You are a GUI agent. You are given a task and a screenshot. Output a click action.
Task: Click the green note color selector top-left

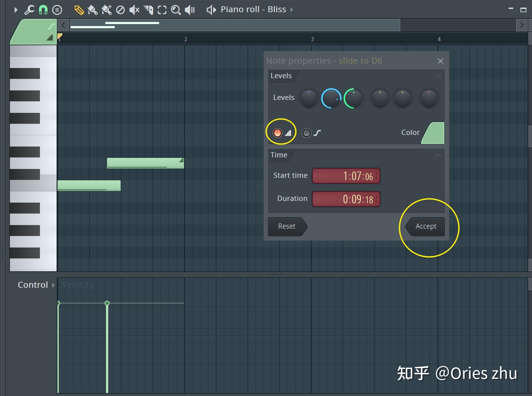click(x=33, y=31)
